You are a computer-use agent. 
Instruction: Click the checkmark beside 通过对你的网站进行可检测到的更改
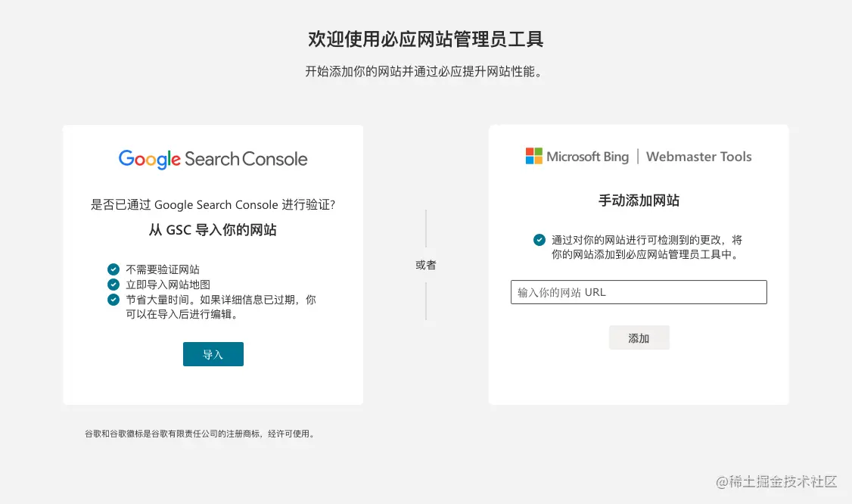539,240
